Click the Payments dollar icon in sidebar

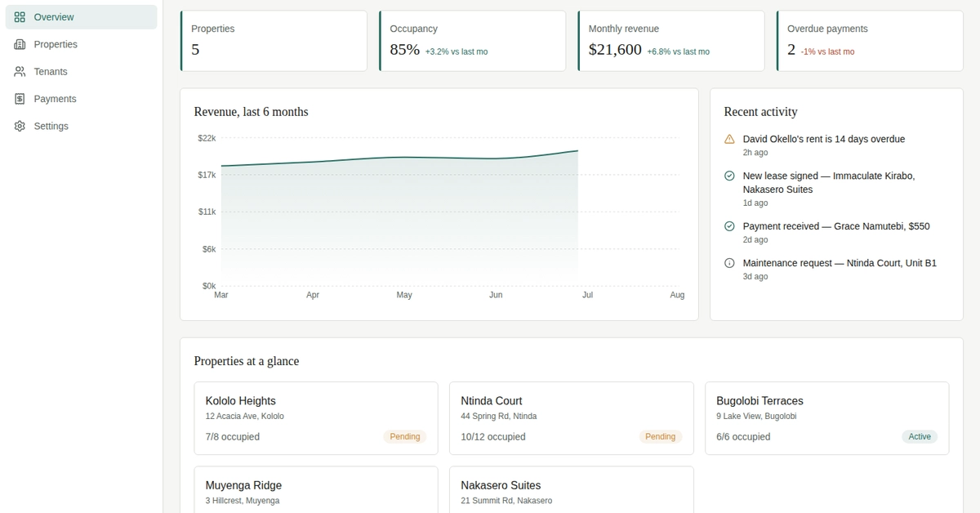(x=20, y=99)
